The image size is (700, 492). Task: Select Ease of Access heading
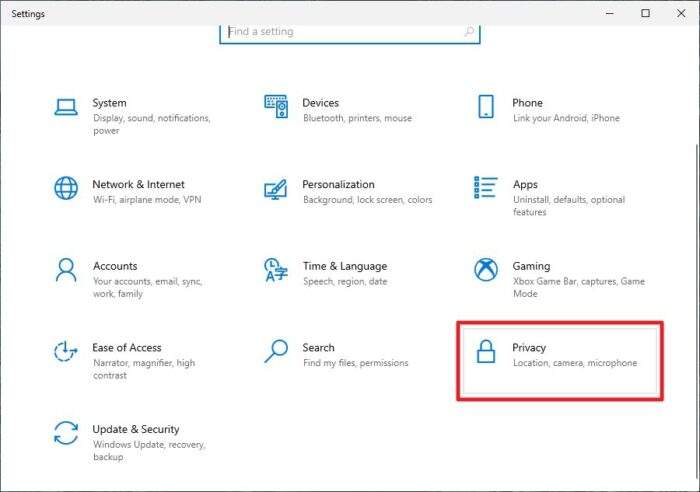(127, 347)
